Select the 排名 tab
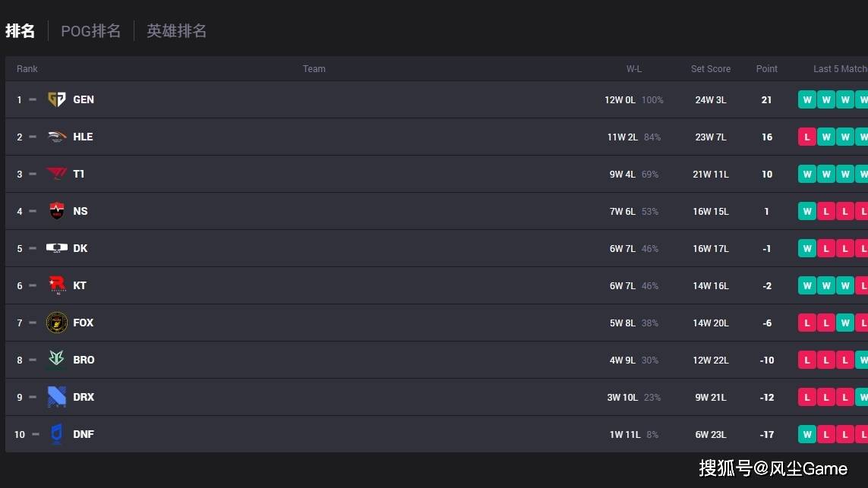 [x=20, y=31]
